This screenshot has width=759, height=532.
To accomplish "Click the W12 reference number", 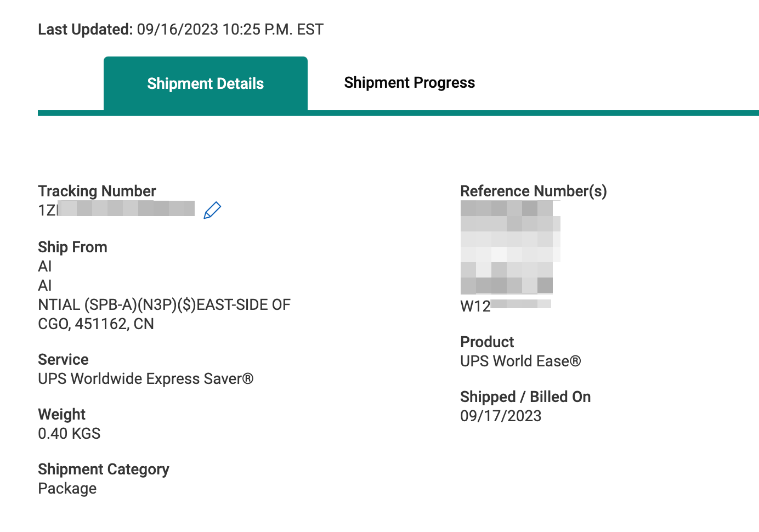I will click(x=505, y=305).
